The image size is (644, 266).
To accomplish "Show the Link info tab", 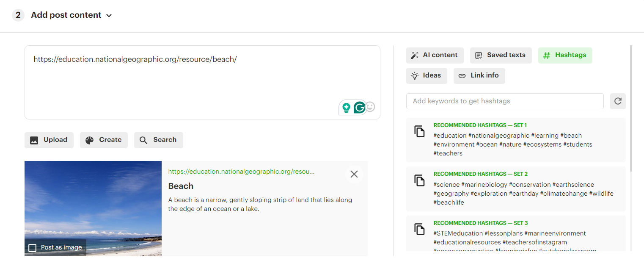I will (x=479, y=75).
